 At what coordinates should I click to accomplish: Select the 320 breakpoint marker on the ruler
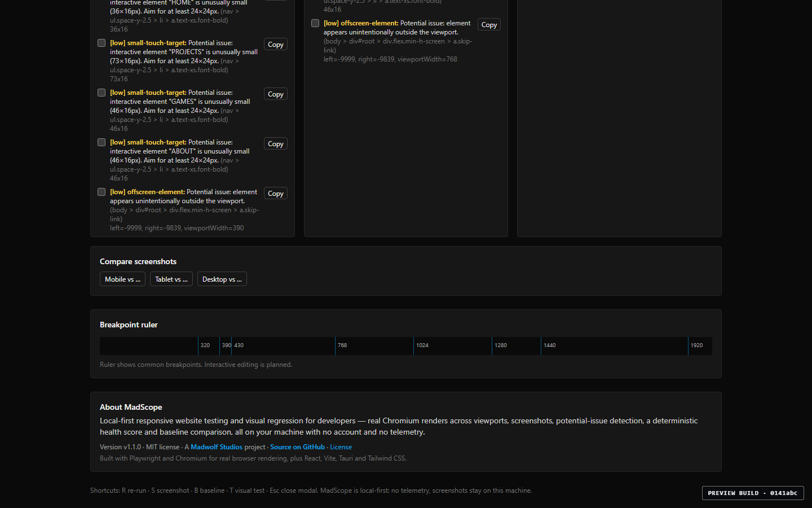pyautogui.click(x=205, y=345)
